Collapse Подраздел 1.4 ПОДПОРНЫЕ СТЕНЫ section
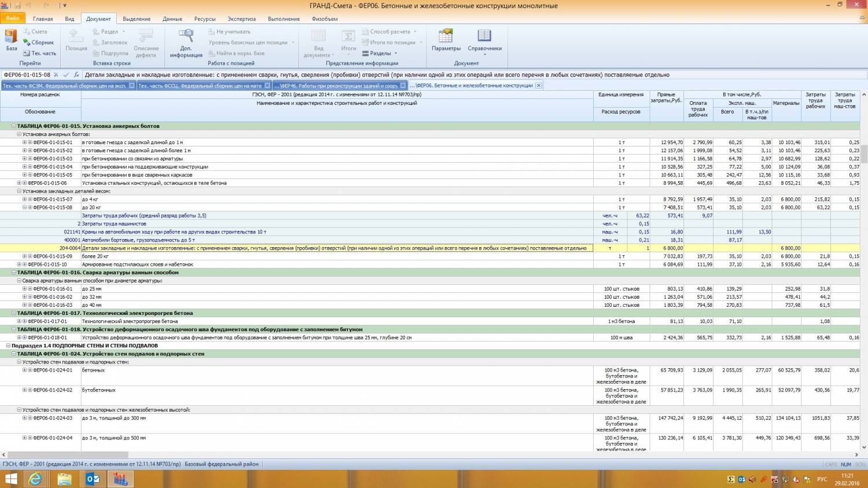The height and width of the screenshot is (488, 868). (8, 346)
